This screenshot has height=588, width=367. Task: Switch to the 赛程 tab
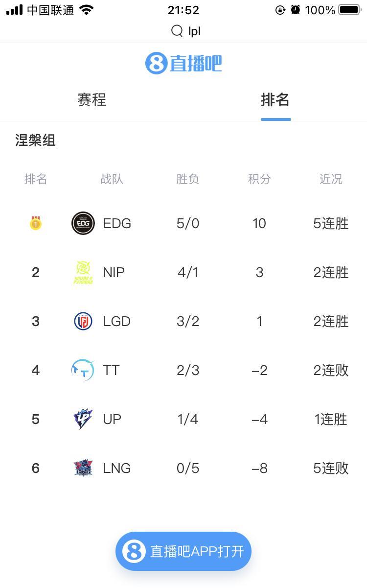point(92,100)
